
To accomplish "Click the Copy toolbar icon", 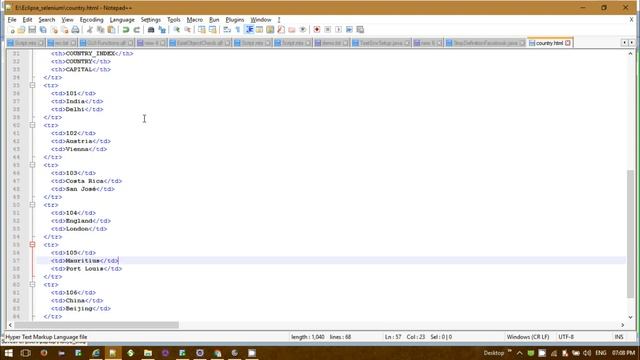I will click(100, 30).
